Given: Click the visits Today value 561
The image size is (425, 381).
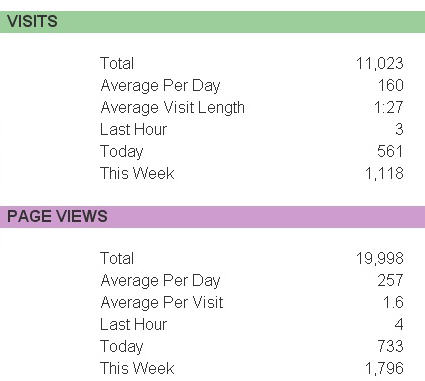Looking at the screenshot, I should (390, 151).
